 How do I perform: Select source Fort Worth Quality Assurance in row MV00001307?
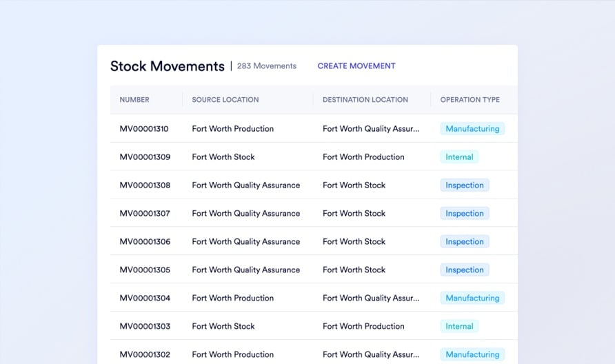coord(246,214)
